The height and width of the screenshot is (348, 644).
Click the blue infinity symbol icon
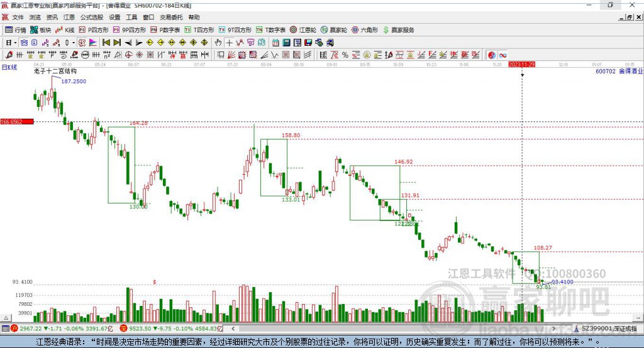[502, 55]
